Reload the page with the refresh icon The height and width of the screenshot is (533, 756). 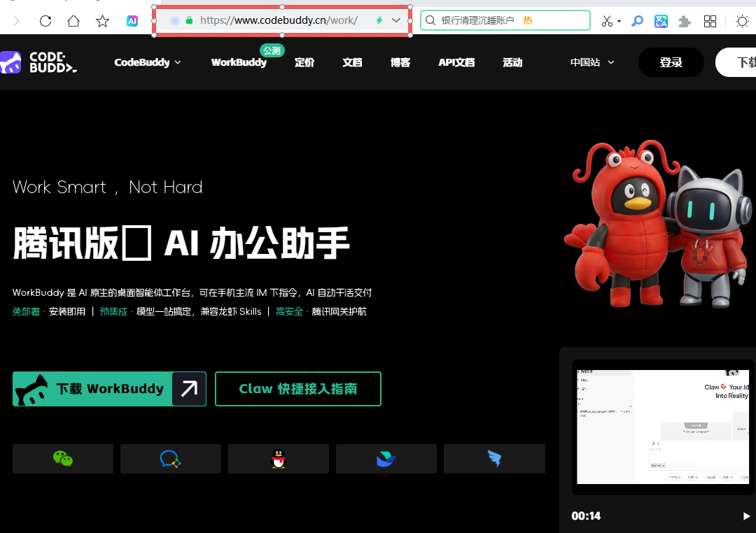(x=45, y=21)
